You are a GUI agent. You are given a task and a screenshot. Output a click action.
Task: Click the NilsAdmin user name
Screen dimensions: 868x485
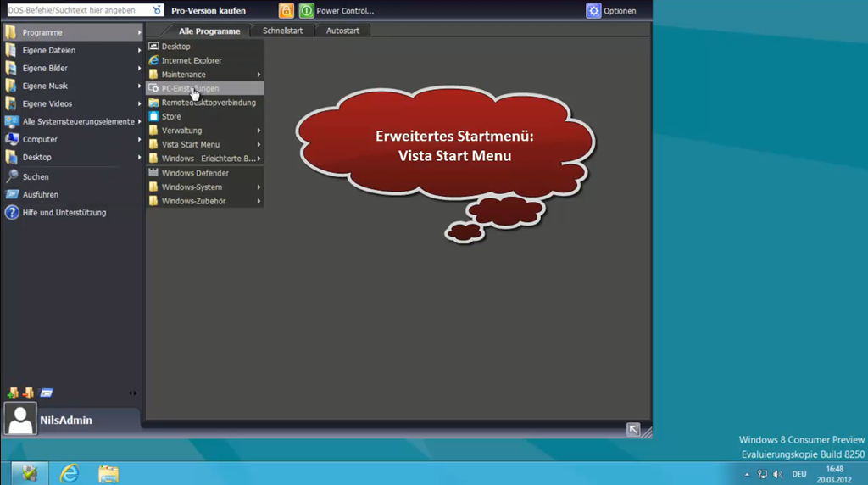coord(66,421)
